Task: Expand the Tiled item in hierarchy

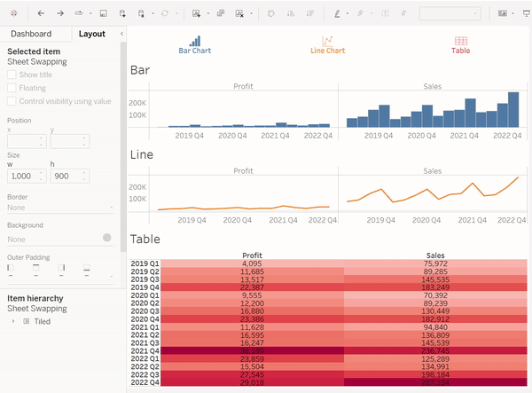Action: click(13, 322)
